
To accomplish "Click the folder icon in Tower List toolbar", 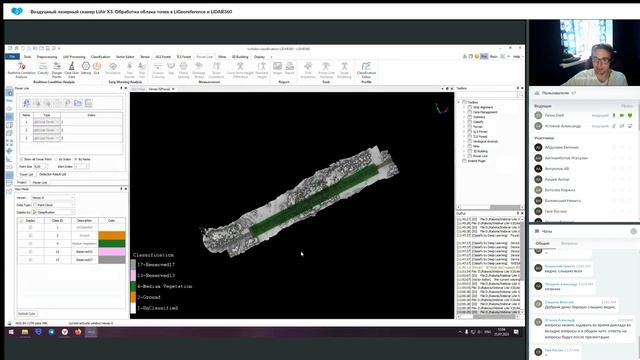I will [78, 103].
